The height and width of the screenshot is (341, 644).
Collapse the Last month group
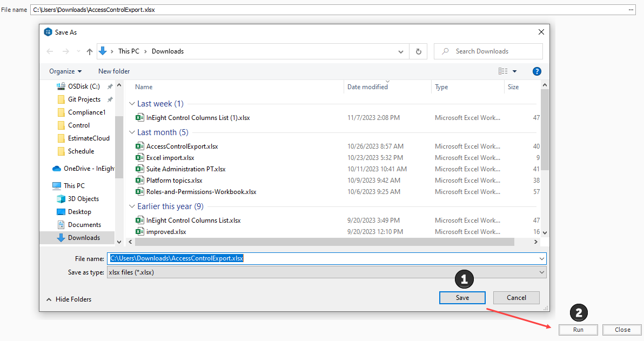point(132,132)
